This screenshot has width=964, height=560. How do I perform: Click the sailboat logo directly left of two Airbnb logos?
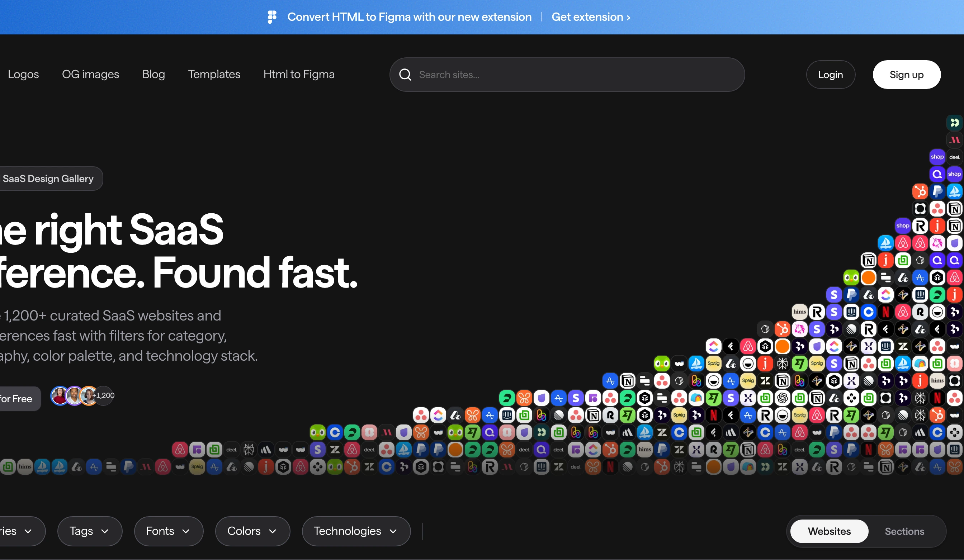[x=885, y=243]
